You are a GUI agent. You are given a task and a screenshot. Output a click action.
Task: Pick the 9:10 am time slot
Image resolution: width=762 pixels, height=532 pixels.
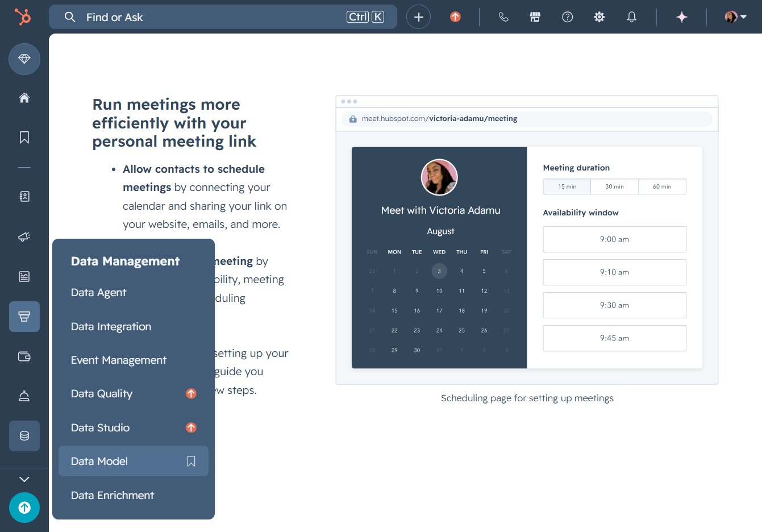614,272
